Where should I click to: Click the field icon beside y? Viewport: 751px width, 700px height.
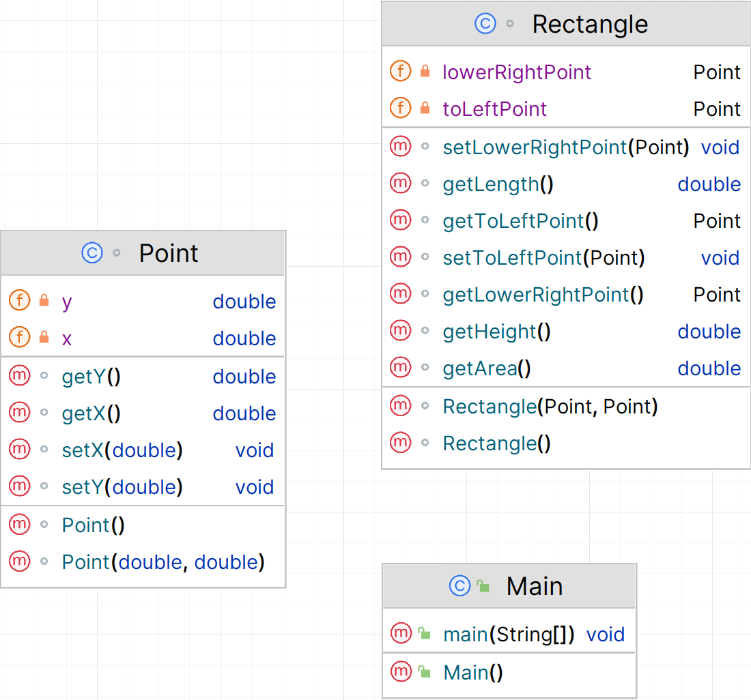19,301
